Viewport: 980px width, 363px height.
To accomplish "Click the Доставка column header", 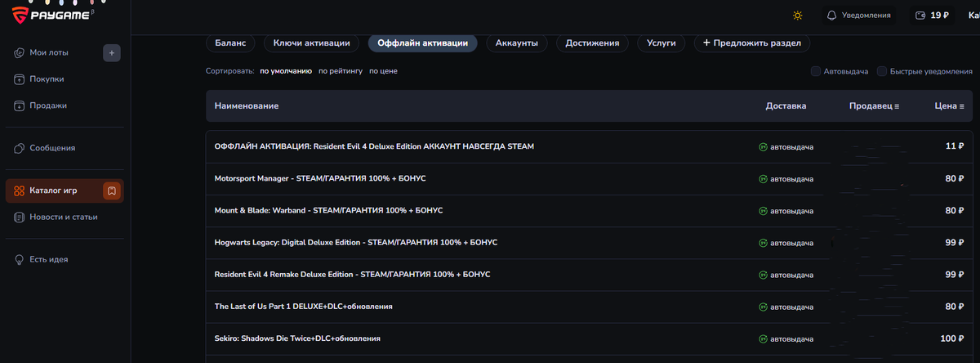I will pos(786,106).
